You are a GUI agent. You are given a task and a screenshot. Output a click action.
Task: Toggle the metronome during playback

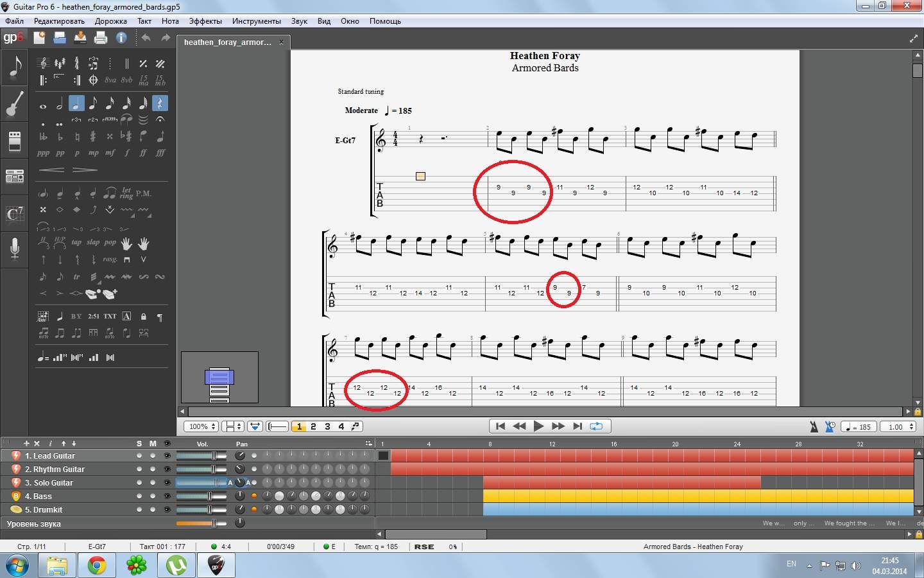(814, 426)
